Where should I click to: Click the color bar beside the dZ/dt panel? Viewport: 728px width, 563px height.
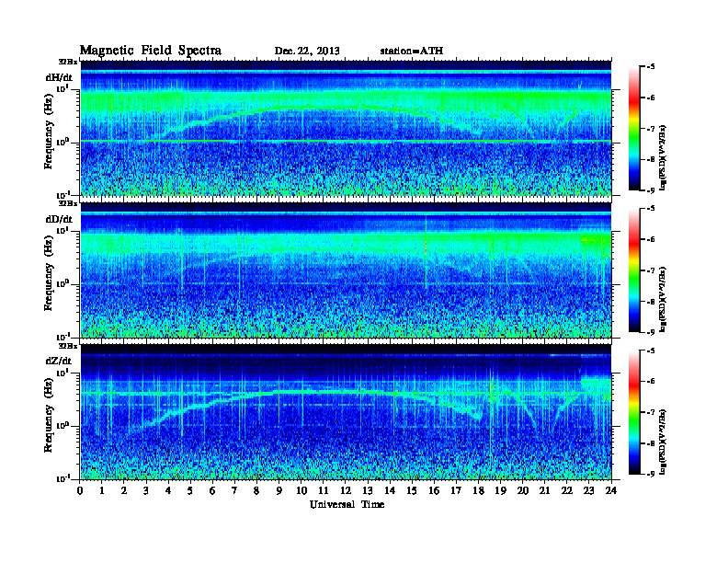(x=634, y=412)
